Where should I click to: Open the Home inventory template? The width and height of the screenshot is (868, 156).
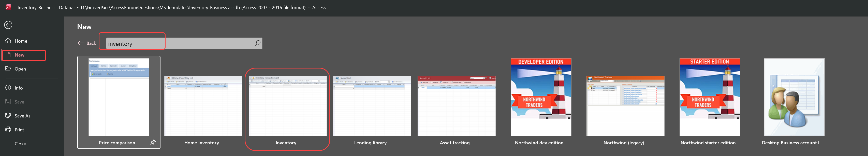(203, 106)
